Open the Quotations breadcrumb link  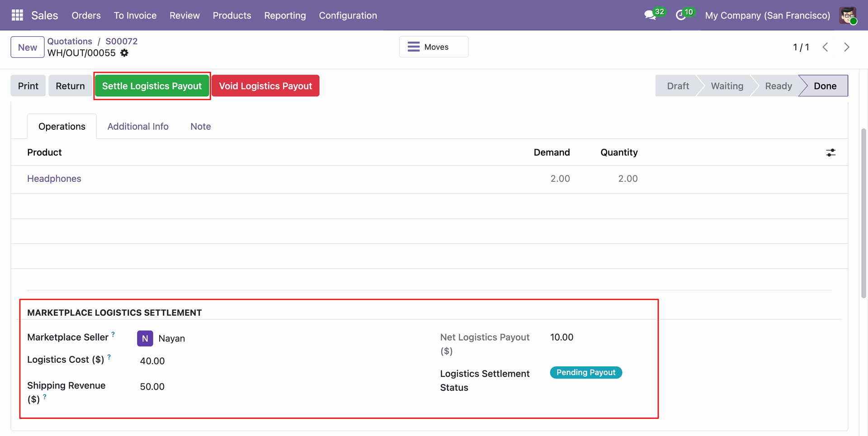pos(70,41)
